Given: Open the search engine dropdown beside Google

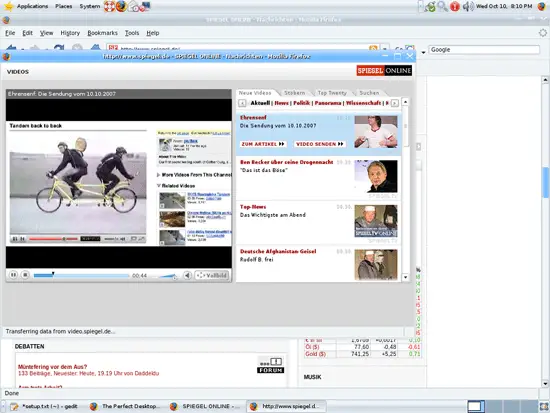Looking at the screenshot, I should coord(423,52).
